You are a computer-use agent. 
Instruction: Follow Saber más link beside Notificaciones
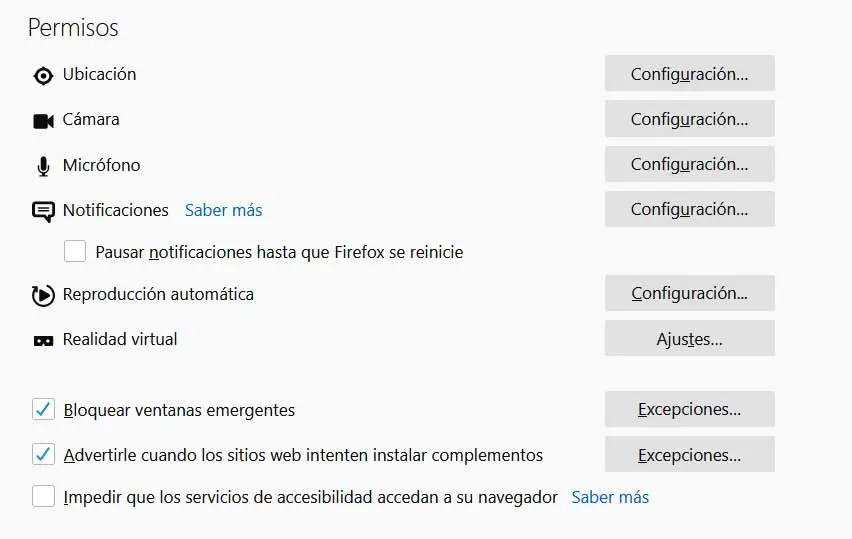[x=223, y=210]
